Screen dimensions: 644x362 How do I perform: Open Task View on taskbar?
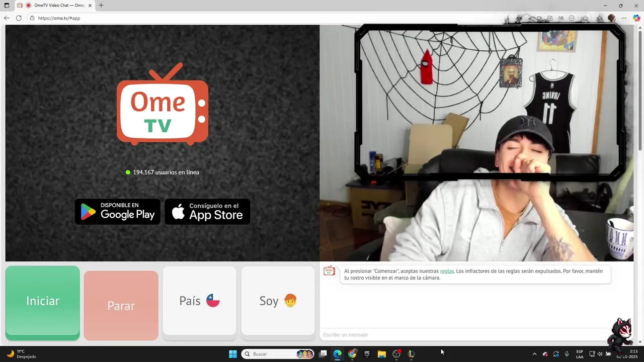click(323, 354)
